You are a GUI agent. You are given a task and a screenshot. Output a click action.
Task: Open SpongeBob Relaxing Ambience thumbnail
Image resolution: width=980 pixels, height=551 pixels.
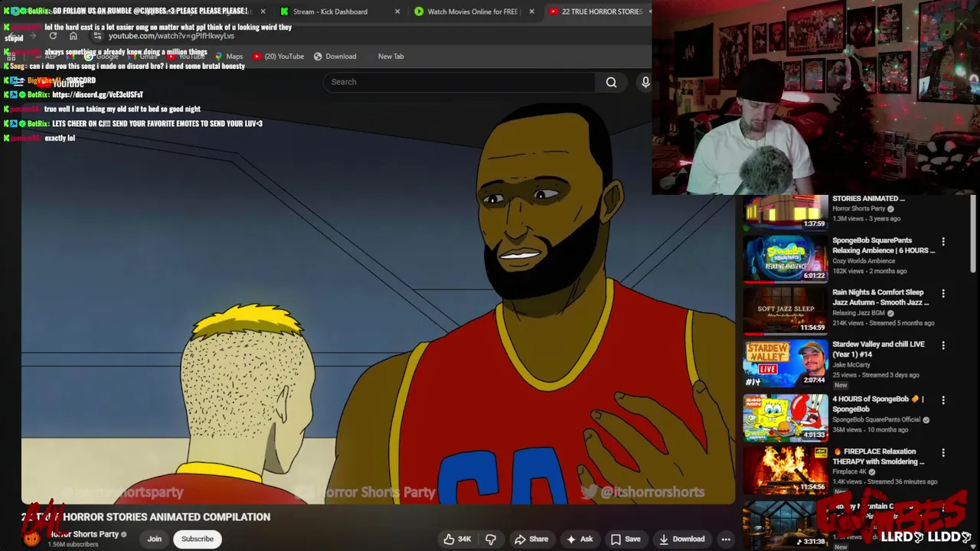[x=786, y=258]
